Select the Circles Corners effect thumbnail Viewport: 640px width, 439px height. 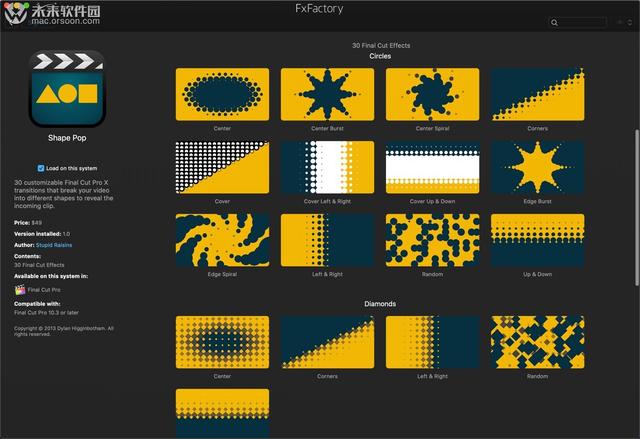(x=538, y=94)
